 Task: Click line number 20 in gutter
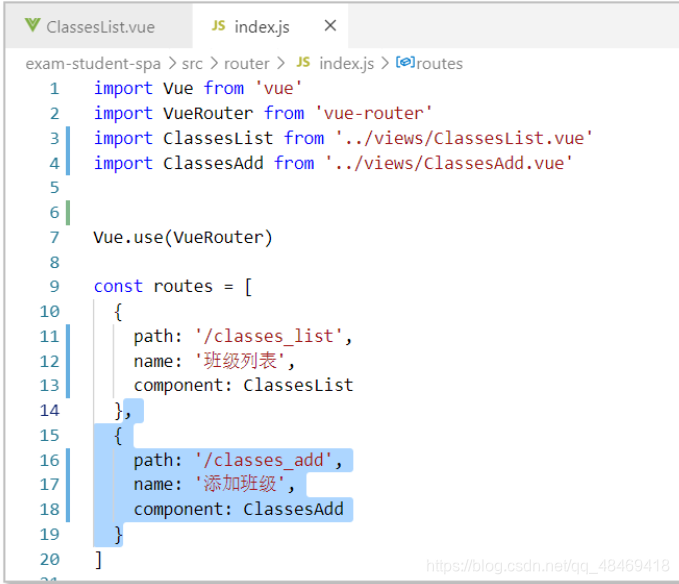coord(49,559)
